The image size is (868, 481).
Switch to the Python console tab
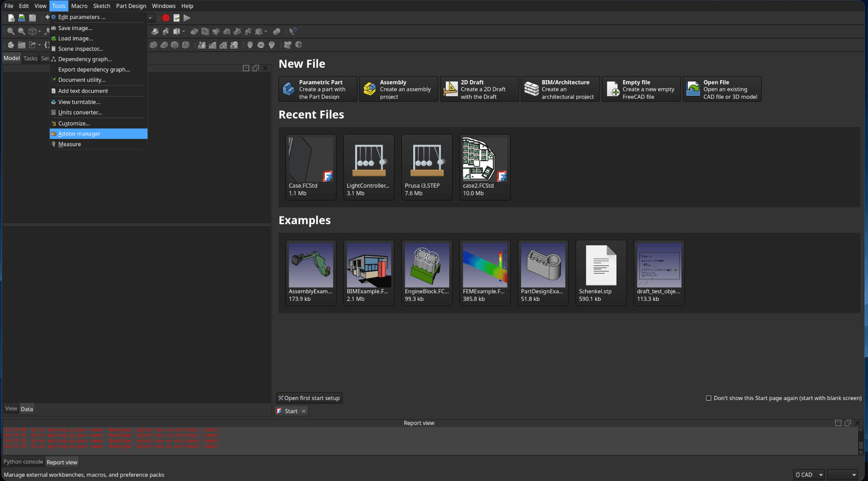click(x=23, y=462)
